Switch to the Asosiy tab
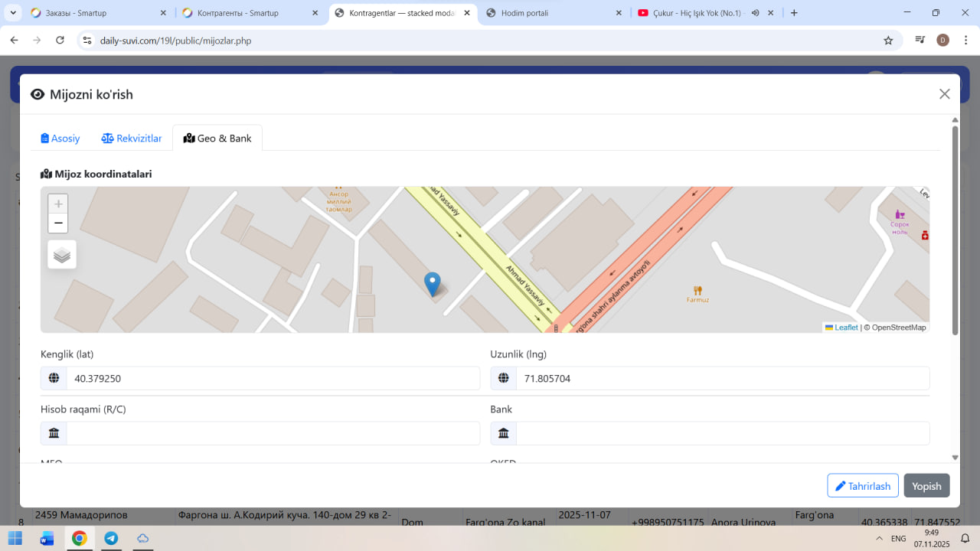 coord(60,139)
